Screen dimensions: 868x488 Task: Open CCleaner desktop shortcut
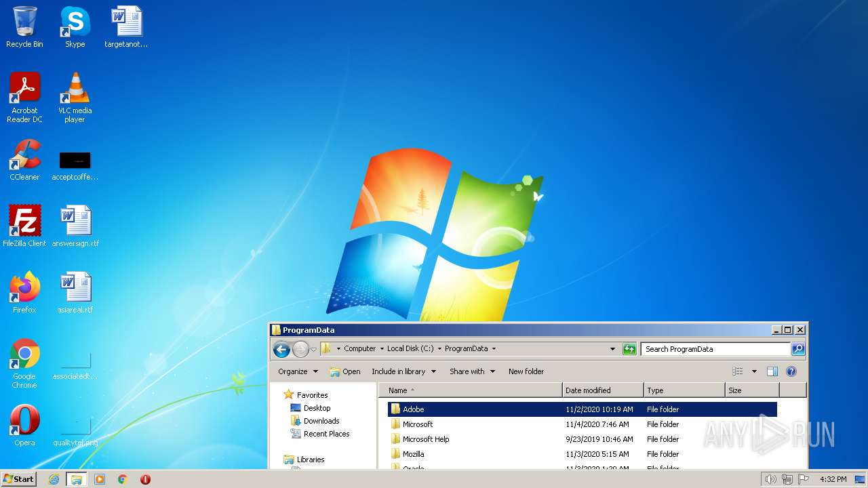click(x=24, y=161)
